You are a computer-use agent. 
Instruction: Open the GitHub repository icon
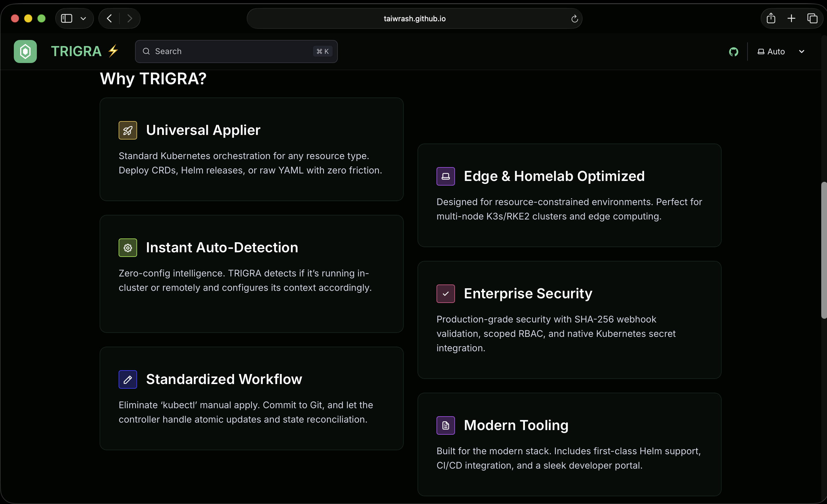[x=733, y=52]
